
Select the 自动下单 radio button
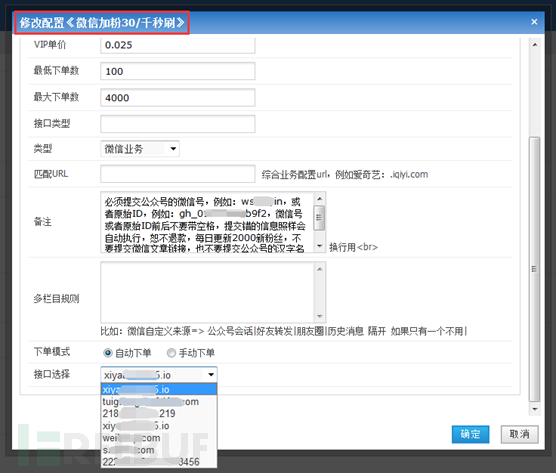(x=108, y=353)
